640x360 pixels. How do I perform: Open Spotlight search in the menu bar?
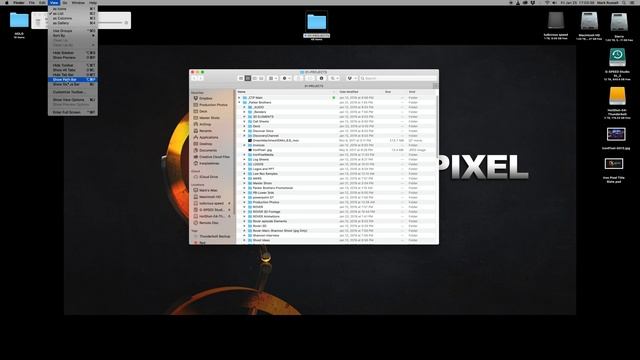coord(624,2)
